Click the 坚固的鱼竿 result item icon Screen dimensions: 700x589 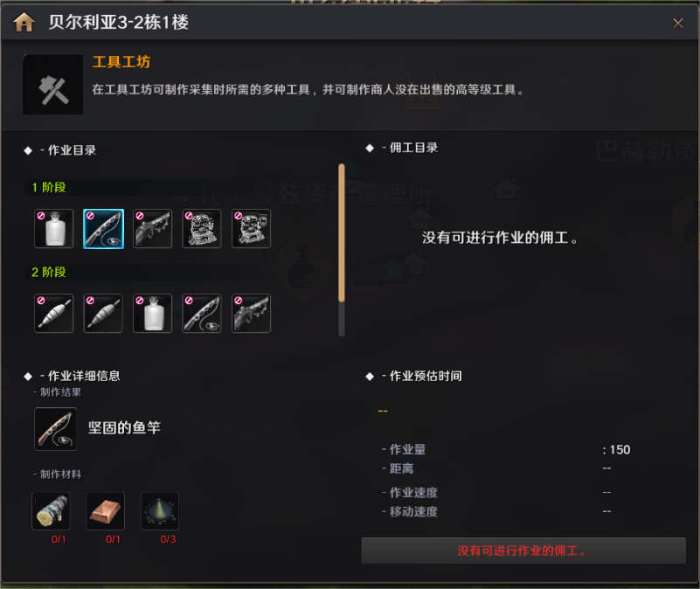(x=55, y=429)
